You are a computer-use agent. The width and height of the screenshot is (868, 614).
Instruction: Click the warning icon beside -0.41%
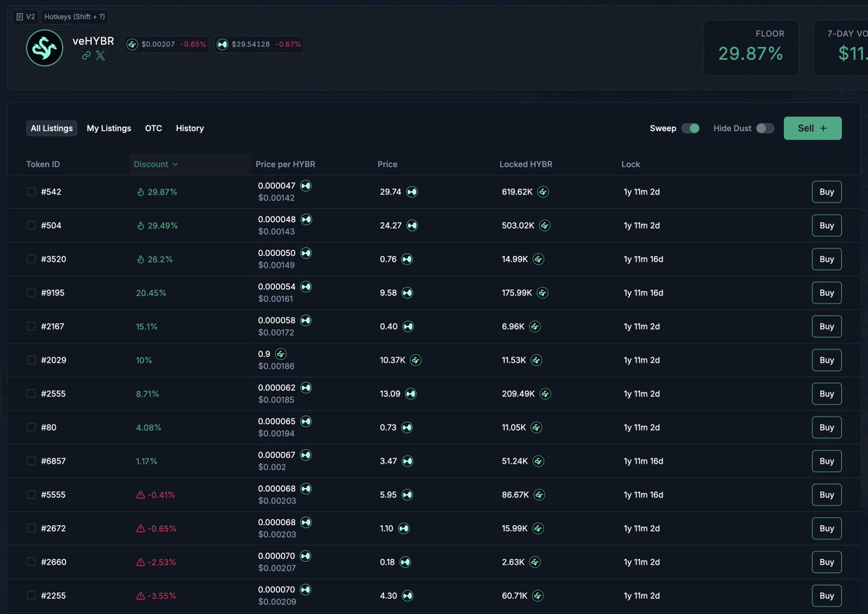[141, 495]
